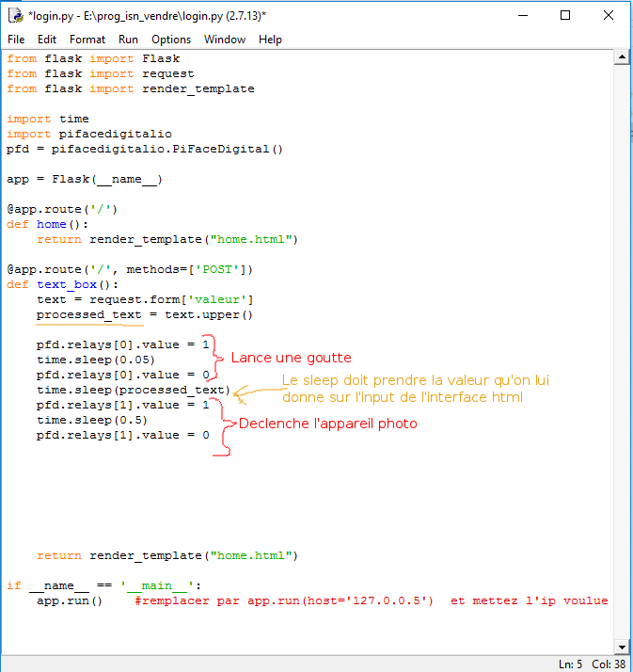Open the Edit menu
Image resolution: width=633 pixels, height=672 pixels.
tap(47, 40)
